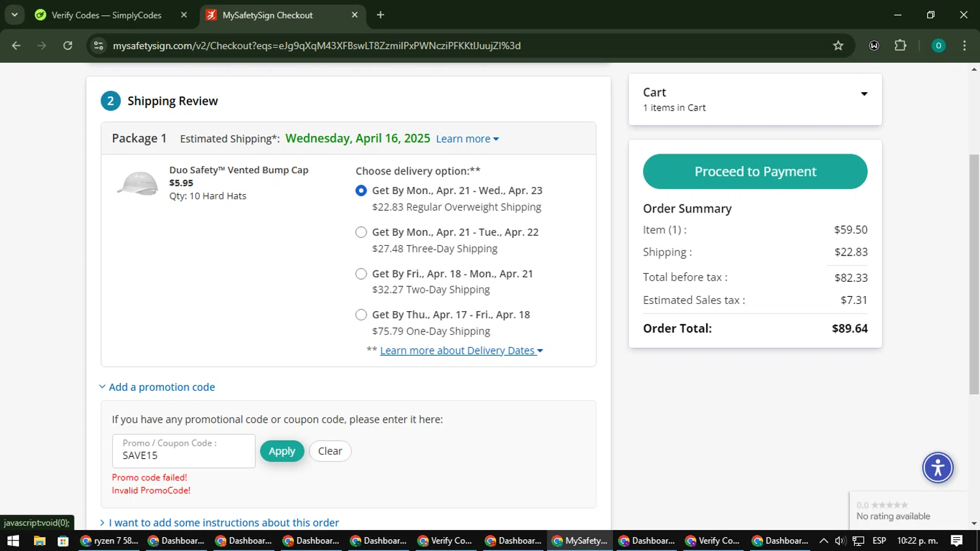Open Microsoft Store taskbar icon

tap(63, 541)
